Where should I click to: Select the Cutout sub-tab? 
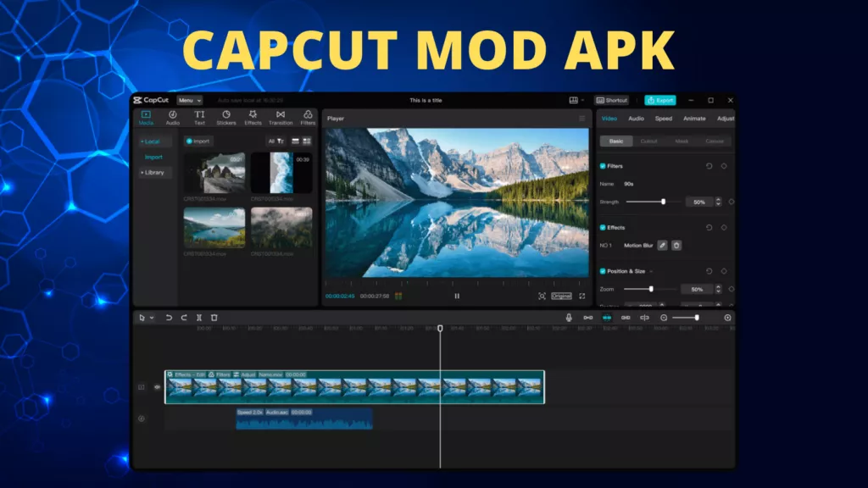coord(648,141)
